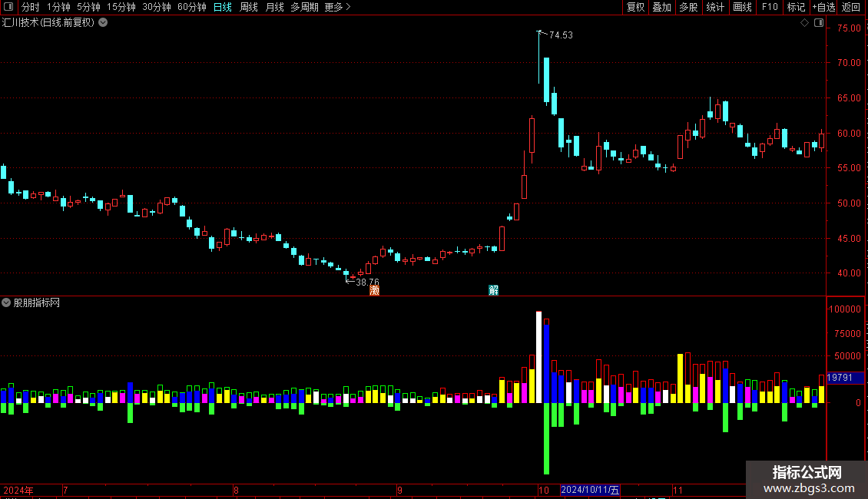Switch to 周线 weekly chart

249,7
